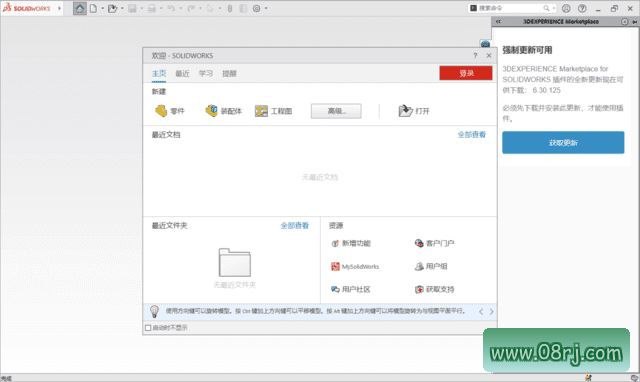Open the Undo dropdown arrow
The image size is (640, 382).
181,8
